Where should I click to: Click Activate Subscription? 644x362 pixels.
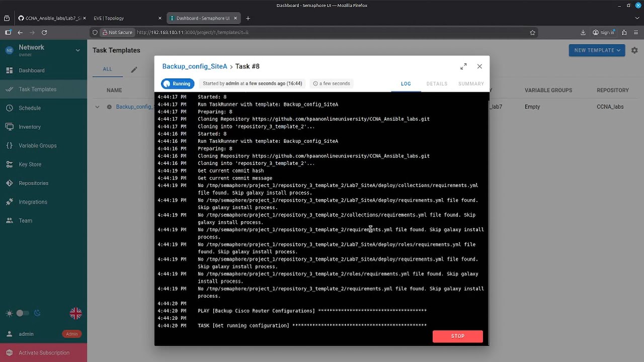coord(43,353)
